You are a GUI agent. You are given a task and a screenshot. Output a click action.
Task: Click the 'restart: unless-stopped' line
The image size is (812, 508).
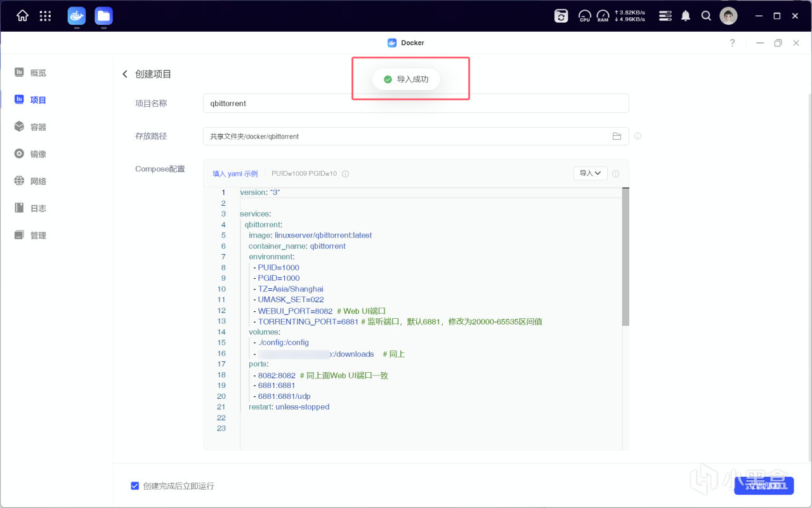289,407
